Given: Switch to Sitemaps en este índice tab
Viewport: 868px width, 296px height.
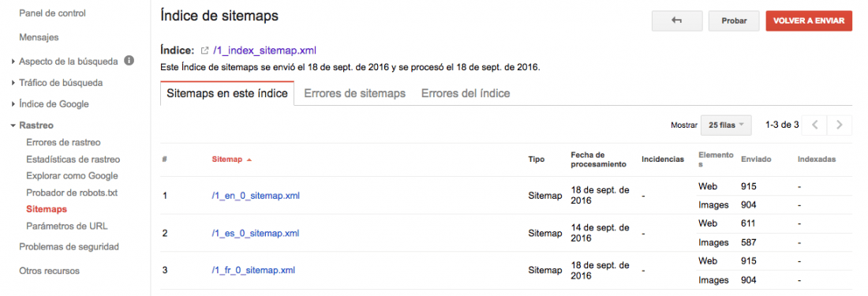Looking at the screenshot, I should click(227, 93).
